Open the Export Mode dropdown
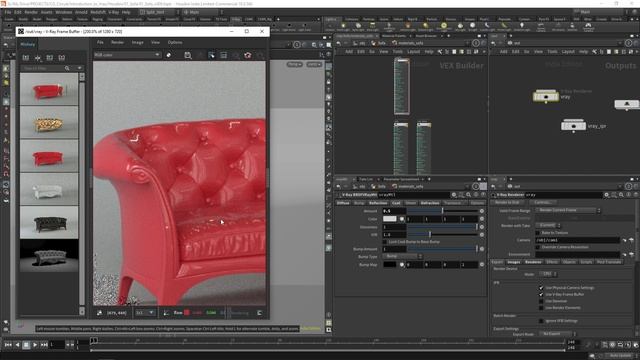The image size is (640, 360). click(558, 334)
